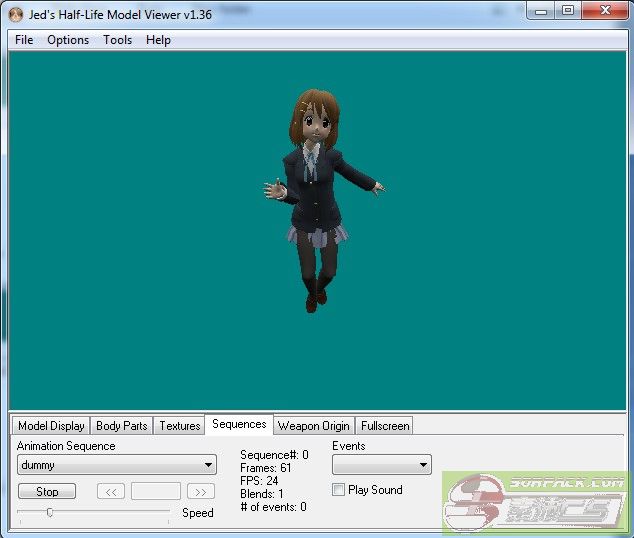Select the Textures tab

coord(180,426)
